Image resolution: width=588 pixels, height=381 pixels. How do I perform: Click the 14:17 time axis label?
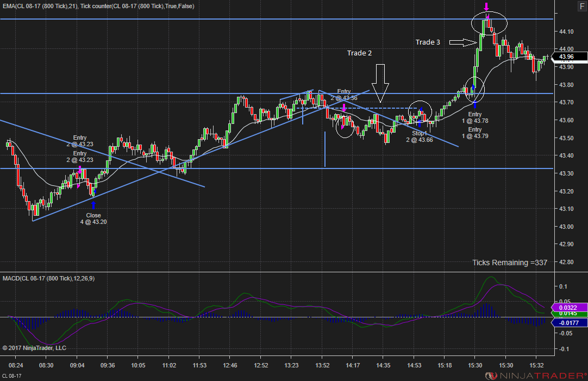pos(353,365)
